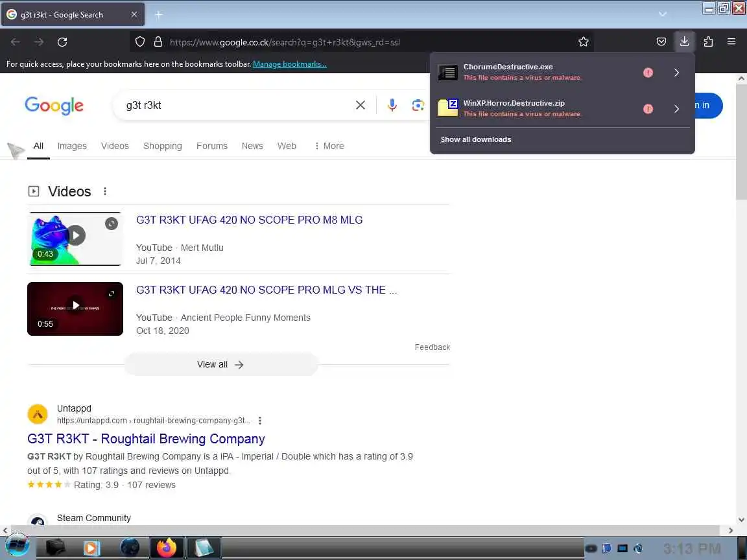Open the media player taskbar icon
This screenshot has height=560, width=747.
click(x=92, y=548)
